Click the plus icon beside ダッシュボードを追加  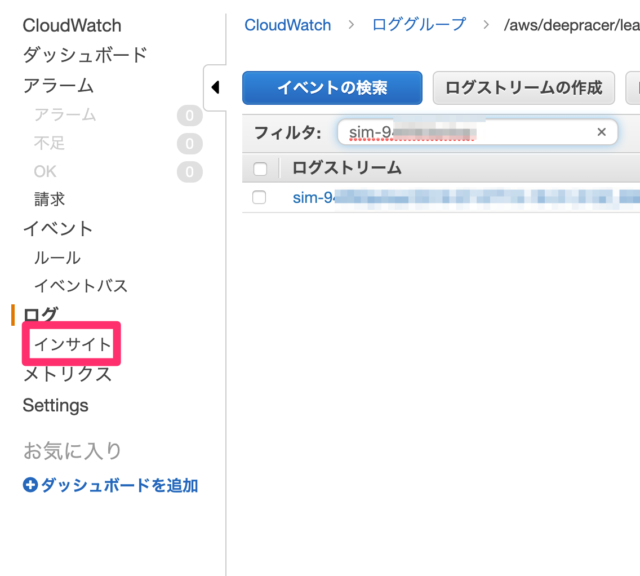tap(30, 485)
